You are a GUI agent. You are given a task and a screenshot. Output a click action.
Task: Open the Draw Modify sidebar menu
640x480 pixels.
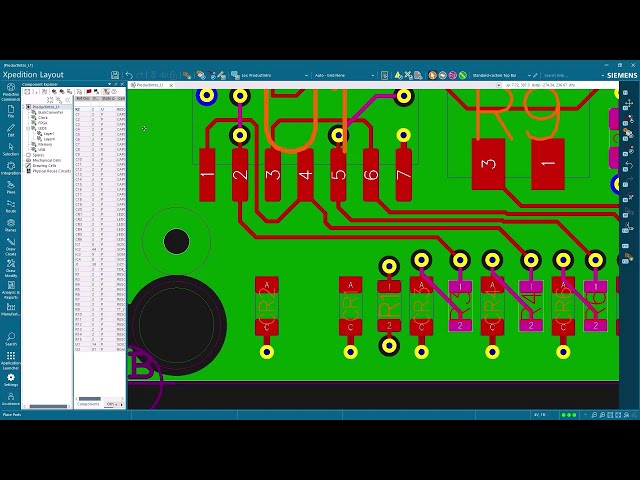tap(11, 269)
